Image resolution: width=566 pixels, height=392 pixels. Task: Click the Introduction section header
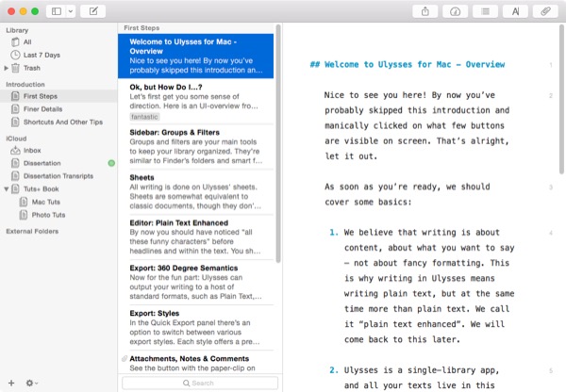(x=25, y=85)
